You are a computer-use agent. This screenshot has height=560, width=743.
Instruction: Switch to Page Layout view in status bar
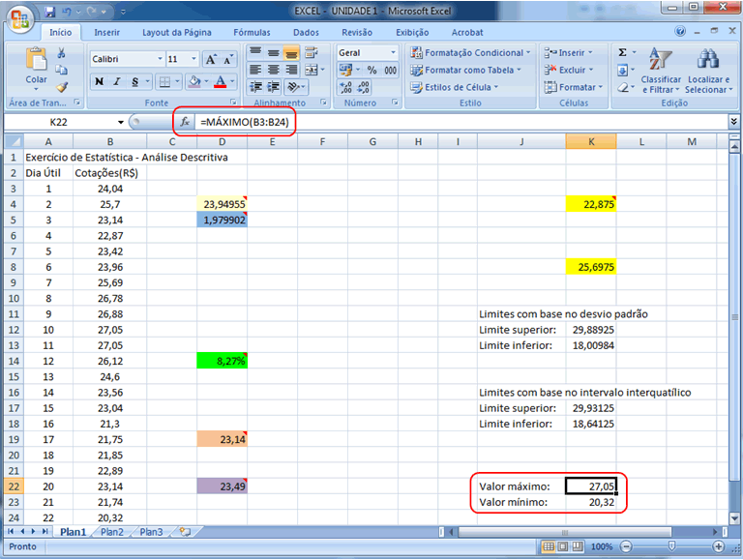(x=564, y=546)
